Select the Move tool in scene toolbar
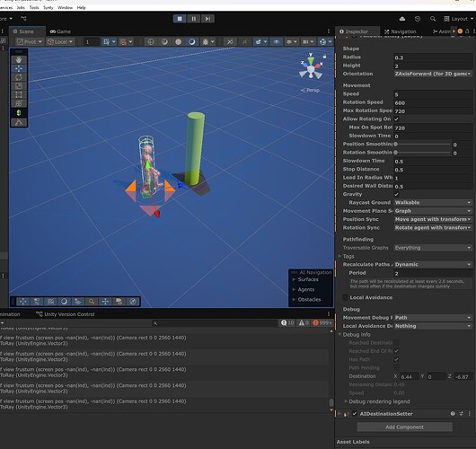Screen dimensions: 476x449 click(x=19, y=68)
